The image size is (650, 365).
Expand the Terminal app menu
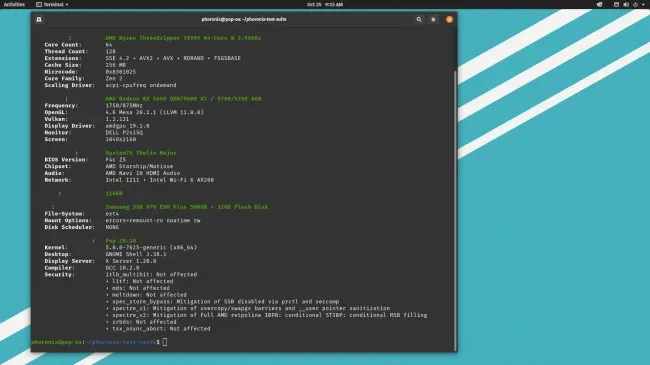tap(52, 5)
